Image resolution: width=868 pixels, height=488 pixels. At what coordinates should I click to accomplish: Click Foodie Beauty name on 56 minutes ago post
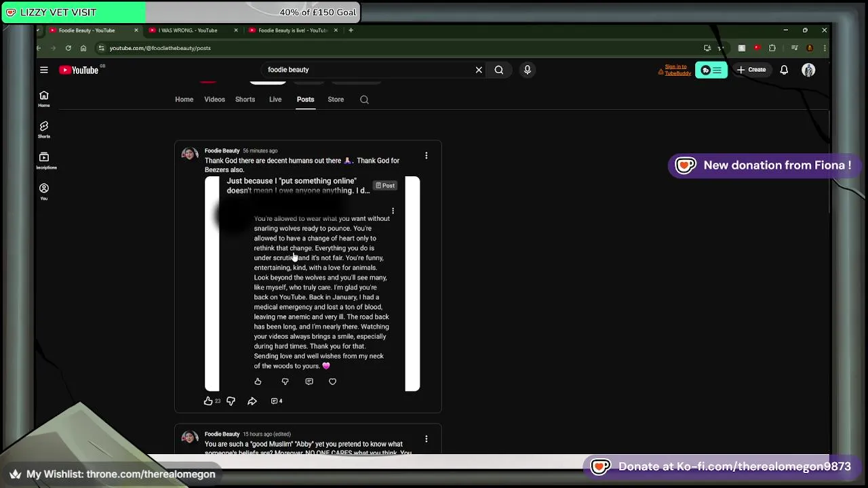[x=222, y=150]
